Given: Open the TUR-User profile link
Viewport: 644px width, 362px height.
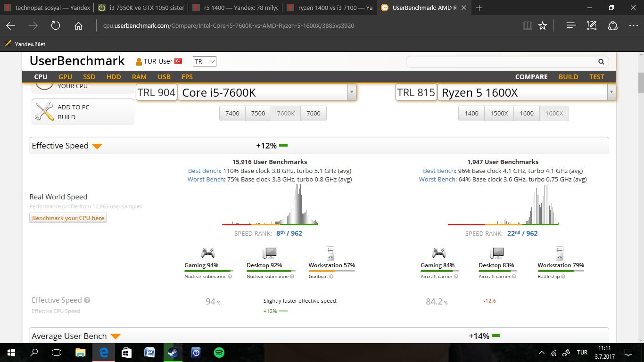Looking at the screenshot, I should (158, 61).
